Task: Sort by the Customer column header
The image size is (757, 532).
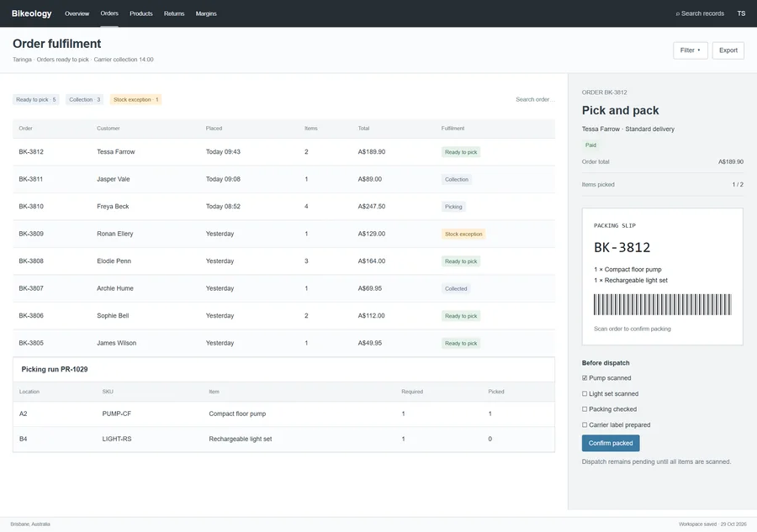Action: tap(109, 129)
